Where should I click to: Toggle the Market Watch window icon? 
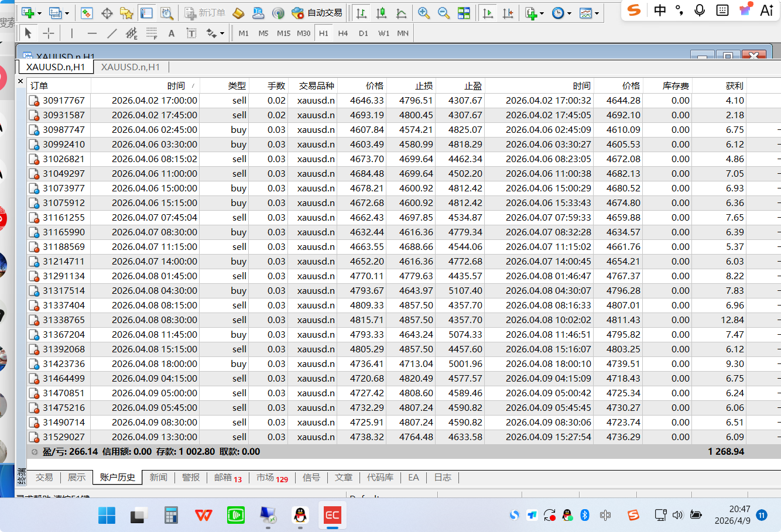coord(87,12)
